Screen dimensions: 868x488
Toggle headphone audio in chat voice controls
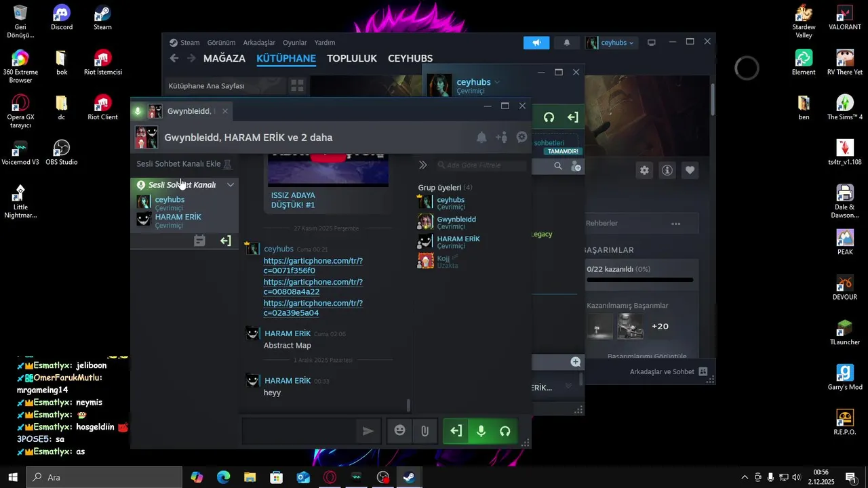(x=505, y=431)
